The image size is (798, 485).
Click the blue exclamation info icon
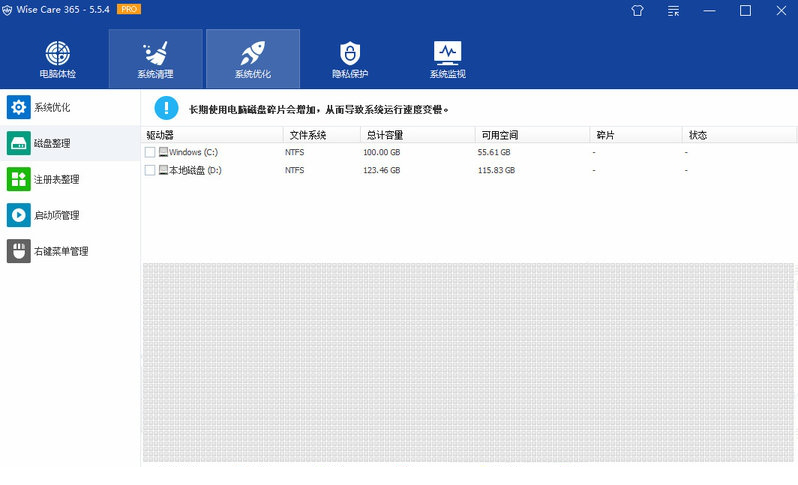click(166, 108)
